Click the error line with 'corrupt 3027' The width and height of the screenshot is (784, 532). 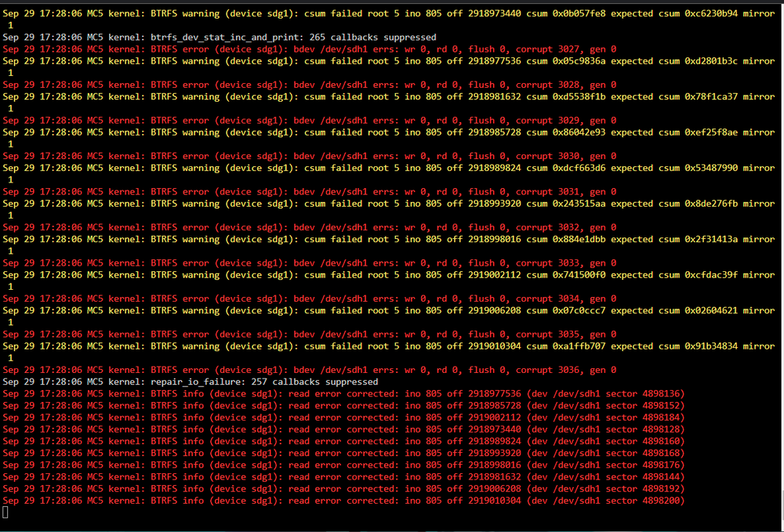pyautogui.click(x=310, y=49)
